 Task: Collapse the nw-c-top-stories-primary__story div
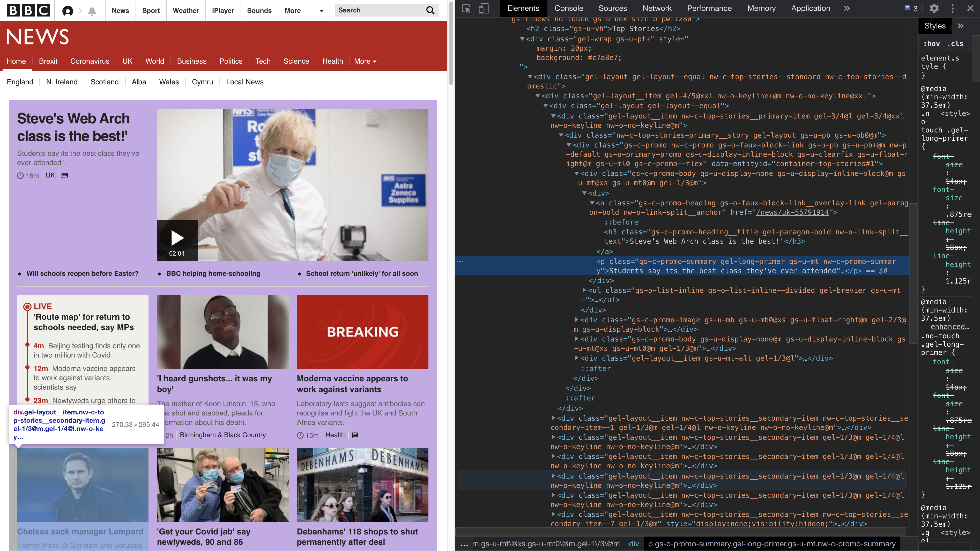coord(561,135)
